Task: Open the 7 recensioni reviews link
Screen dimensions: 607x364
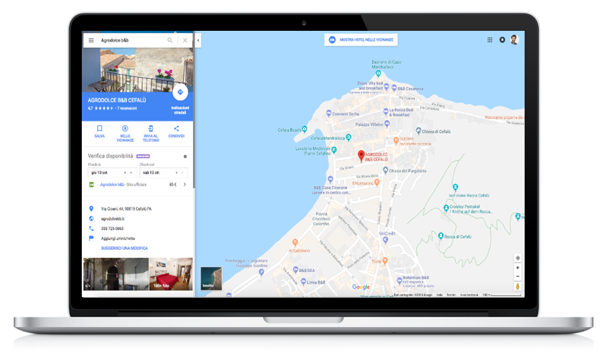Action: pyautogui.click(x=127, y=108)
